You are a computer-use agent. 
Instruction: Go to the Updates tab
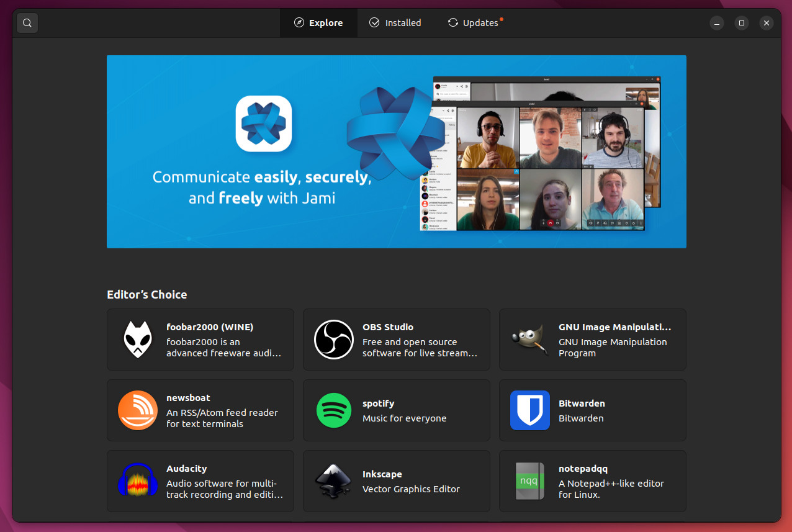pos(475,23)
